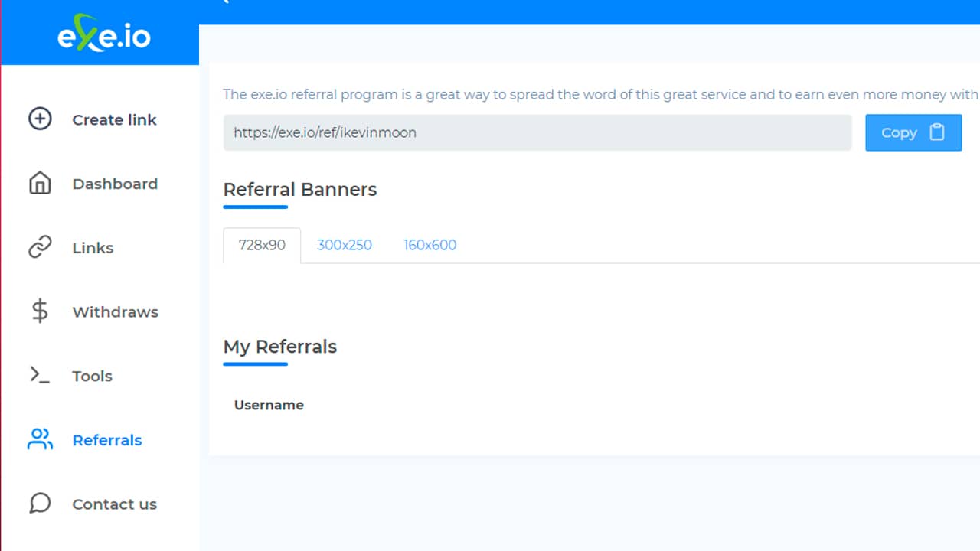Switch to the 728x90 banner tab
The height and width of the screenshot is (551, 980).
pos(262,246)
